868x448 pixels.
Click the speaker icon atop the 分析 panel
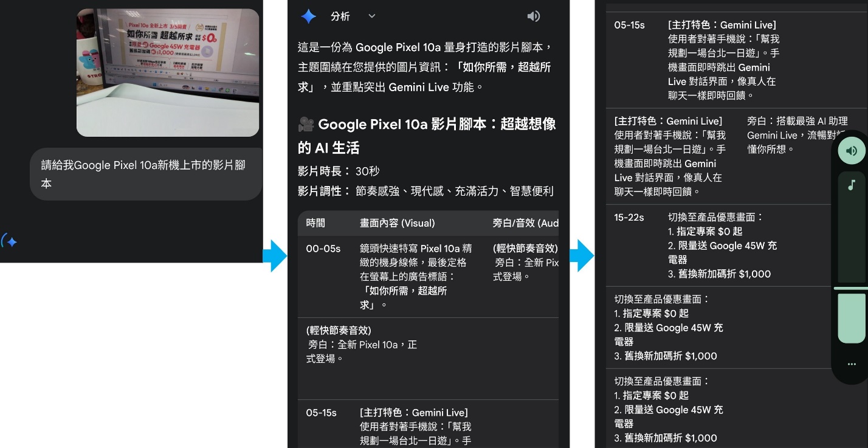tap(533, 16)
